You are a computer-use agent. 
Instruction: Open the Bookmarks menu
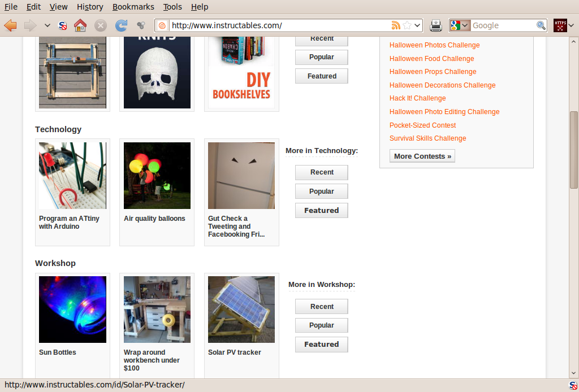tap(133, 7)
